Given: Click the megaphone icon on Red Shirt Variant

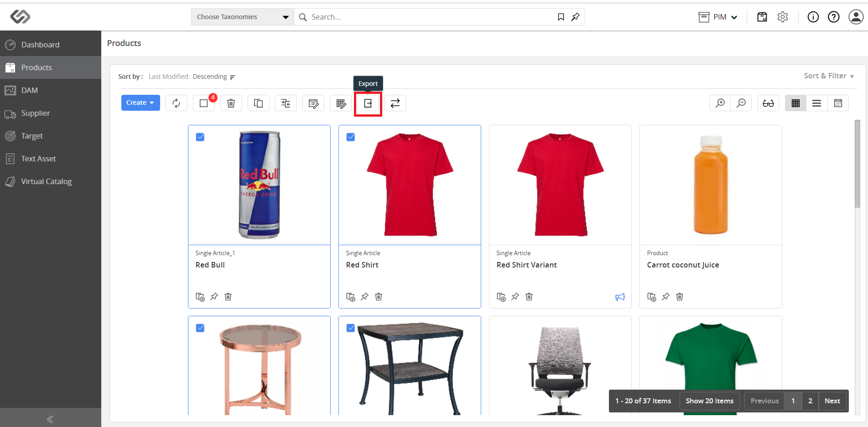Looking at the screenshot, I should click(x=620, y=297).
